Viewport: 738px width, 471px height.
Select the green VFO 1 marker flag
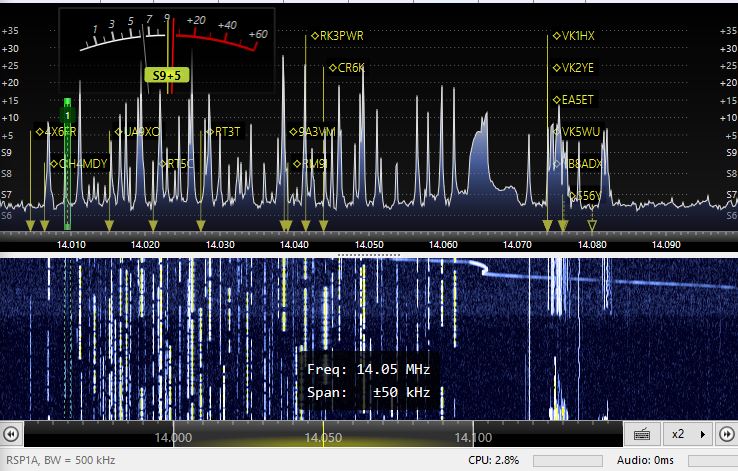point(67,116)
